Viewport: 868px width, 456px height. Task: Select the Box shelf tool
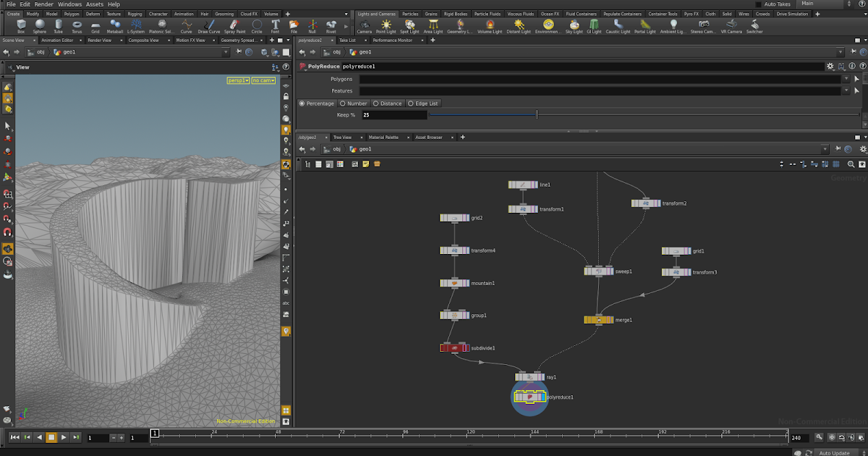pos(21,27)
